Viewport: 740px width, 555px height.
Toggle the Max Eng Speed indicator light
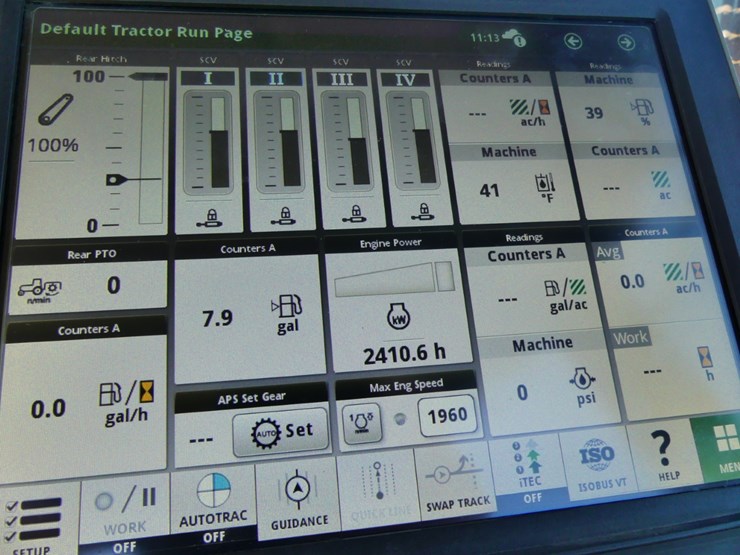click(400, 419)
